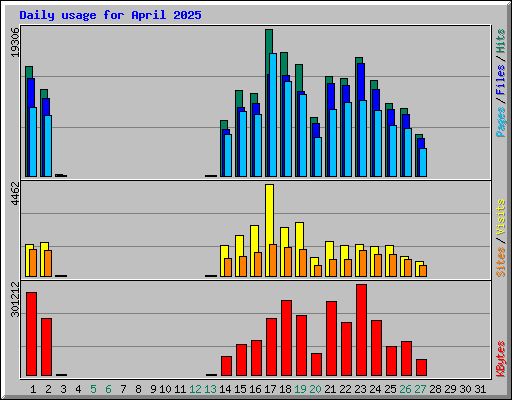Viewport: 512px width, 400px height.
Task: Click day 29 on the x-axis
Action: pos(450,389)
